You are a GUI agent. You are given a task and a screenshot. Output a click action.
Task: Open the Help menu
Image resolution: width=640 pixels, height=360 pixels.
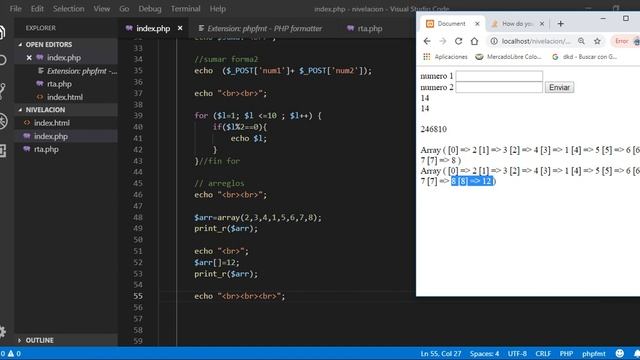point(218,9)
